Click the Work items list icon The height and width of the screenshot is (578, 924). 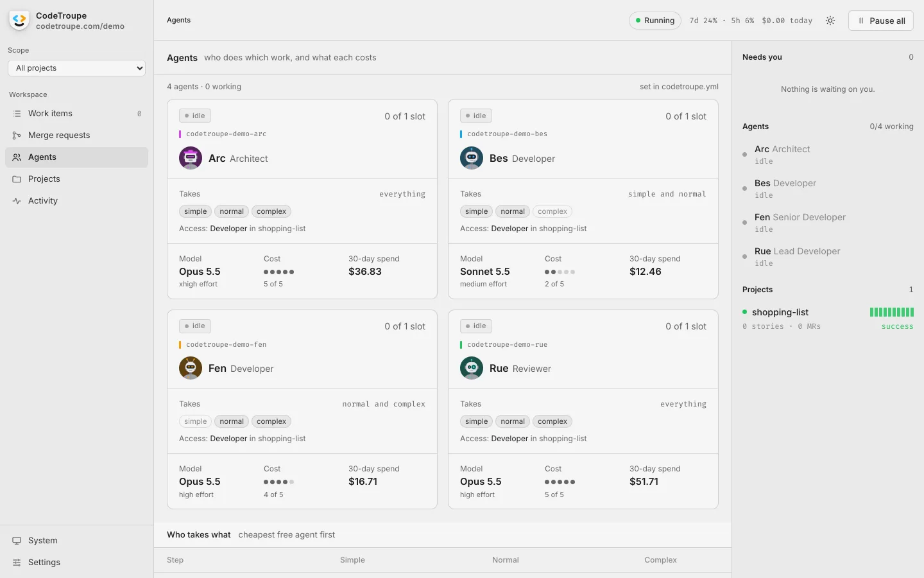pos(17,114)
